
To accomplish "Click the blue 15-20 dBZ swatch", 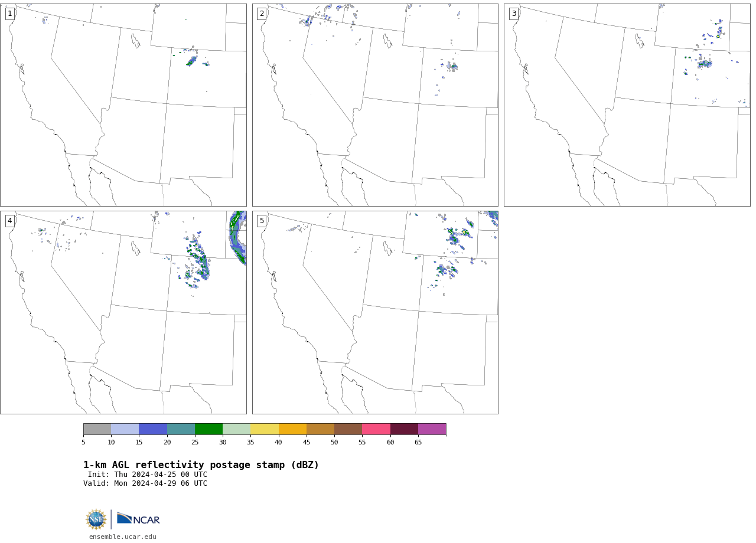I will (153, 429).
